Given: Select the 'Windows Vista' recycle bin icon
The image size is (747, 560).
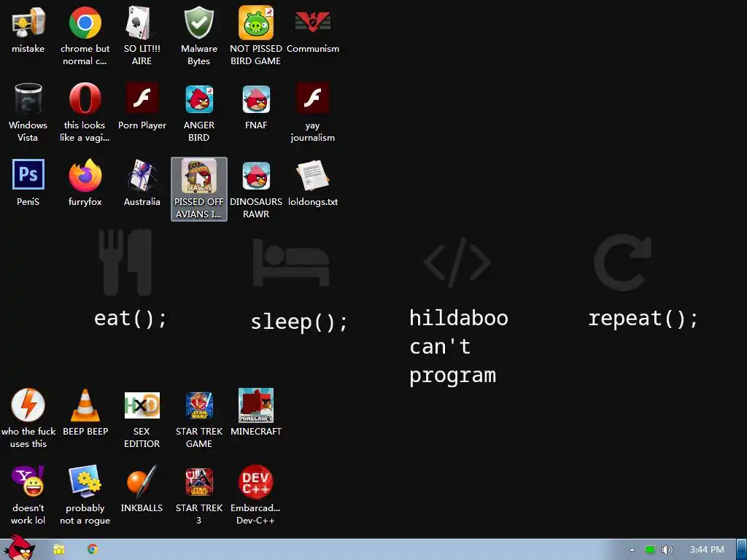Looking at the screenshot, I should [x=28, y=99].
